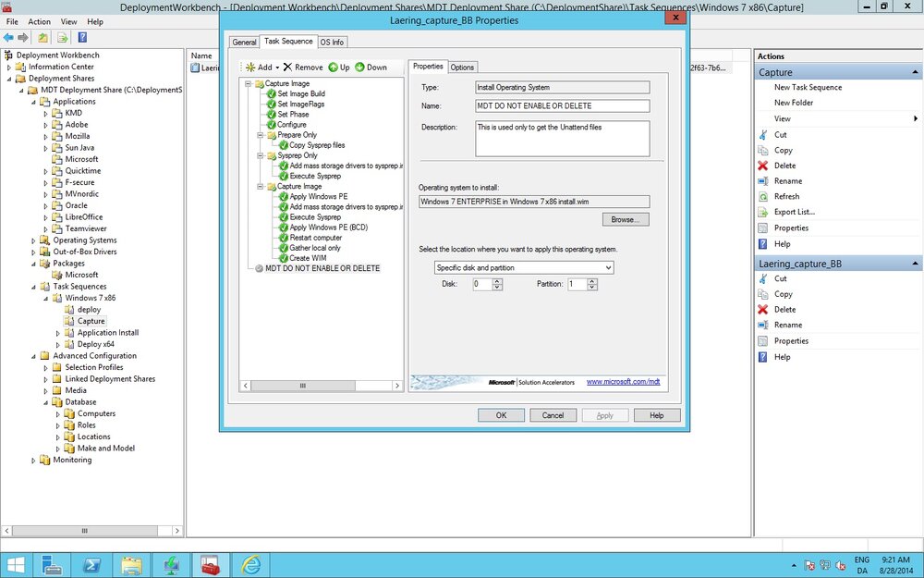Viewport: 924px width, 578px height.
Task: Select the Gather local only step
Action: [315, 248]
